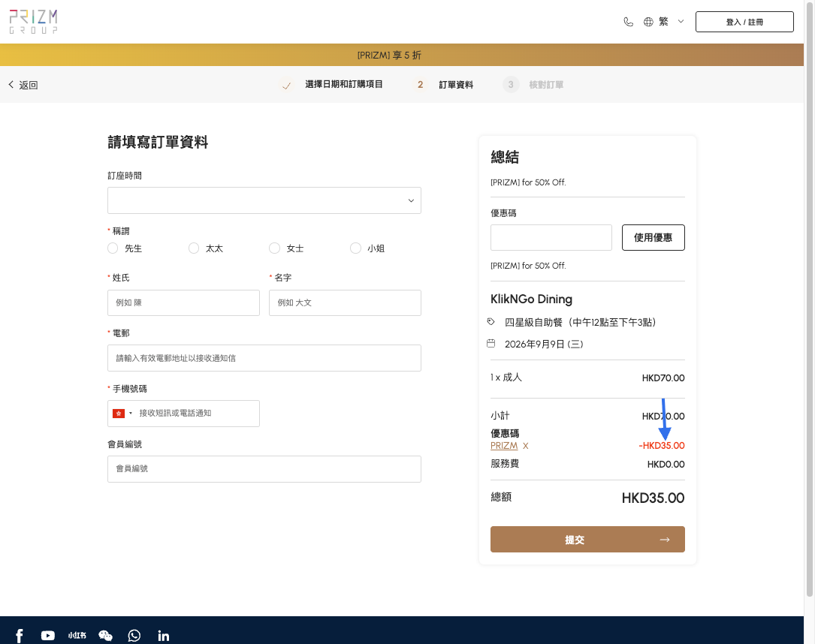Remove PRIZM promo code with X
815x644 pixels.
(526, 446)
